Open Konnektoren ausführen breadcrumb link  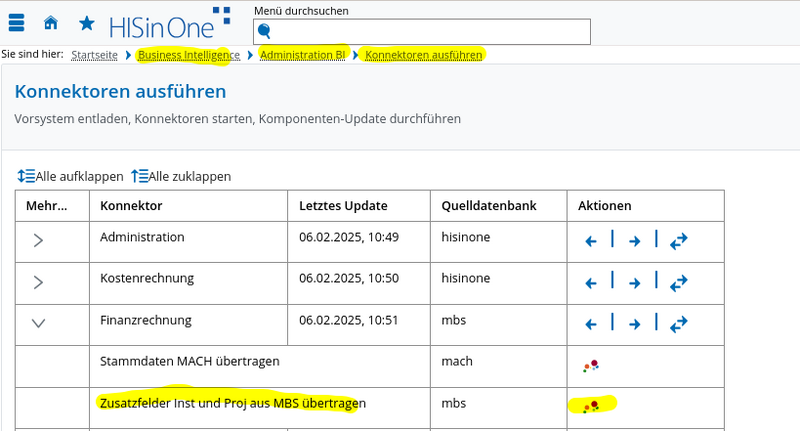click(423, 55)
